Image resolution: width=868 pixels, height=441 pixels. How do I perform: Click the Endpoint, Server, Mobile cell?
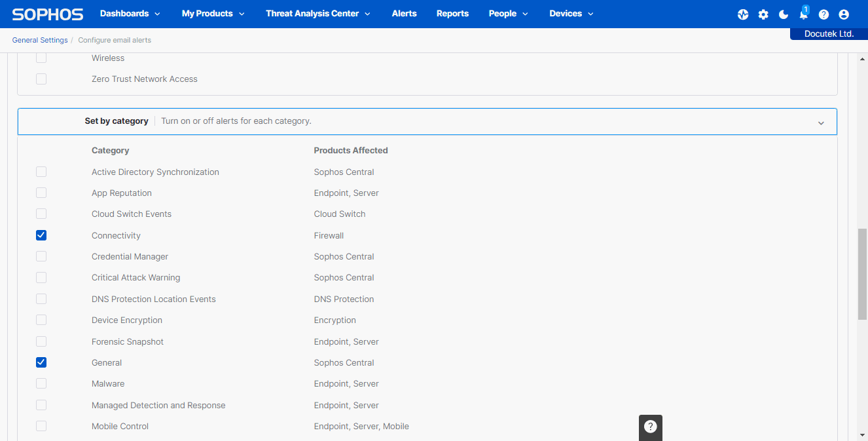coord(361,427)
